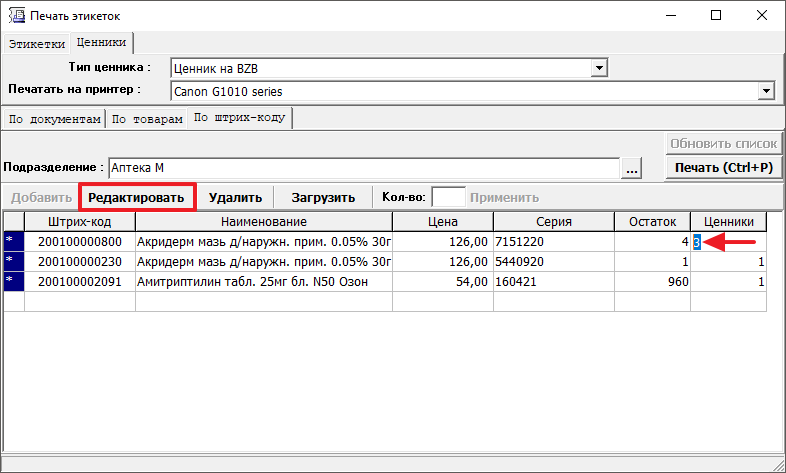
Task: Open the По документам tab
Action: point(55,119)
